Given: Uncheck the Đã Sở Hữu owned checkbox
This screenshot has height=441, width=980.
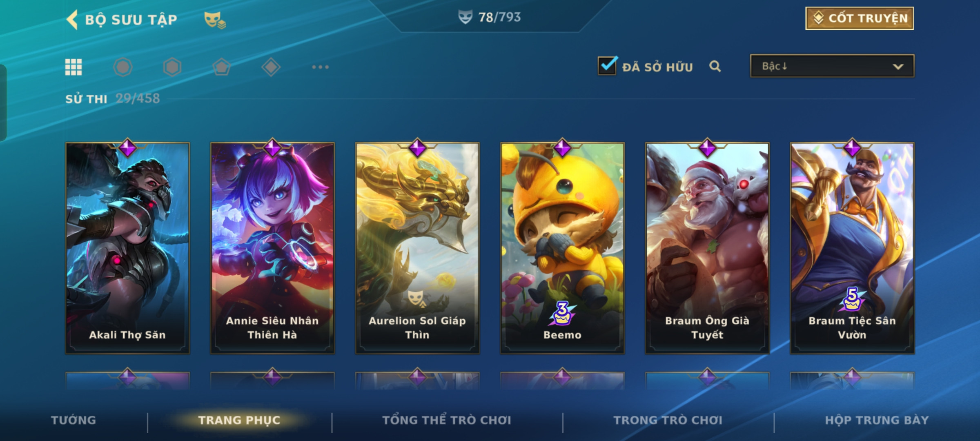Looking at the screenshot, I should pyautogui.click(x=607, y=65).
